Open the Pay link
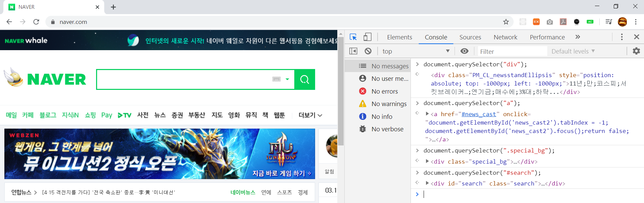Screen dimensions: 644x203 pos(107,115)
